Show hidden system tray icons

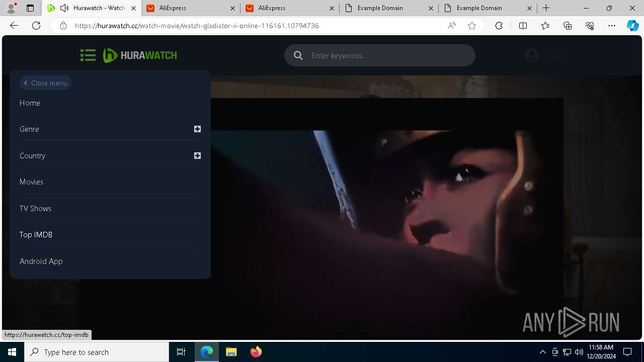click(x=542, y=352)
